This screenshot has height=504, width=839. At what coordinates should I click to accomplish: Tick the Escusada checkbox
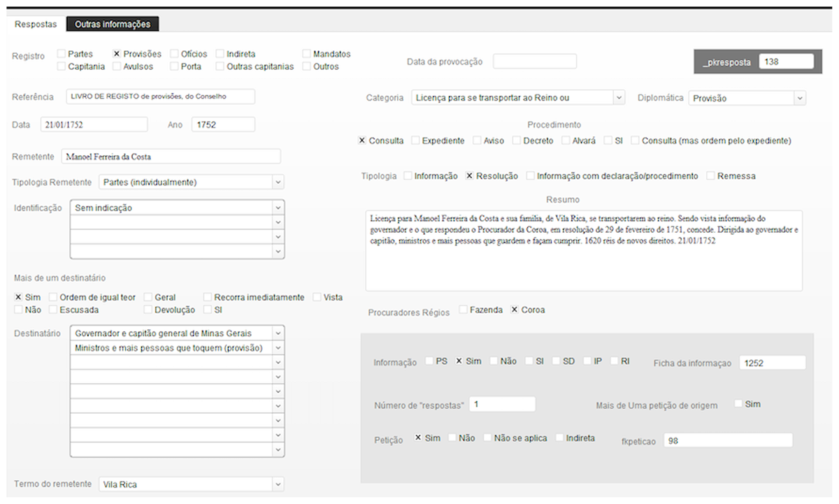(x=53, y=310)
